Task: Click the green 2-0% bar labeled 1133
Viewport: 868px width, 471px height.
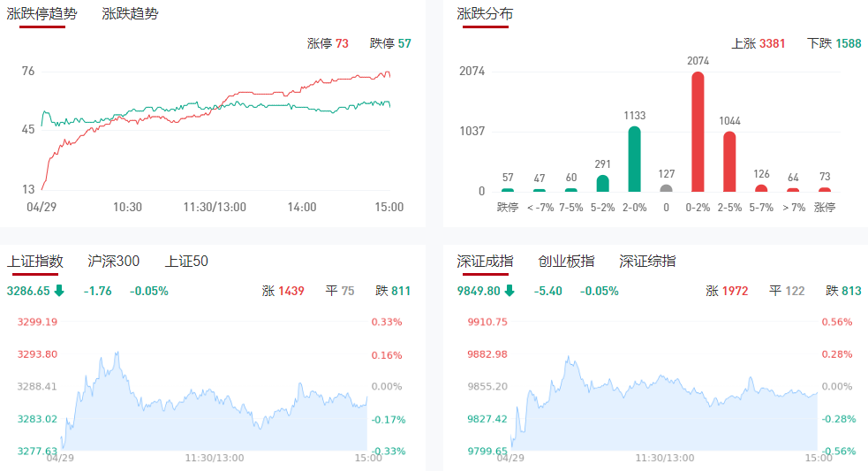Action: point(634,160)
